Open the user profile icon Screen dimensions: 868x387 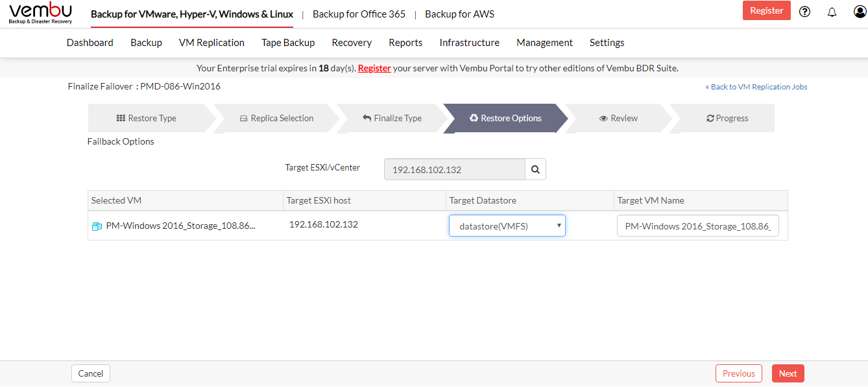pos(860,12)
